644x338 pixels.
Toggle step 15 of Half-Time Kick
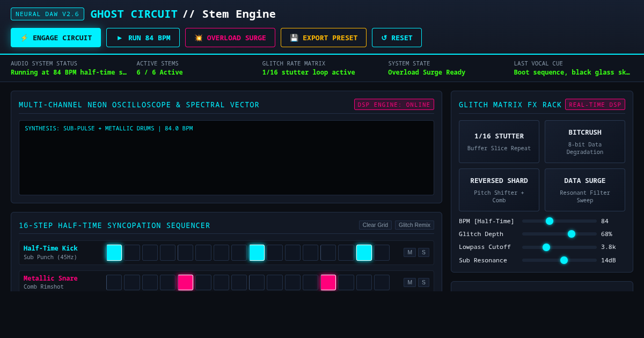(364, 253)
